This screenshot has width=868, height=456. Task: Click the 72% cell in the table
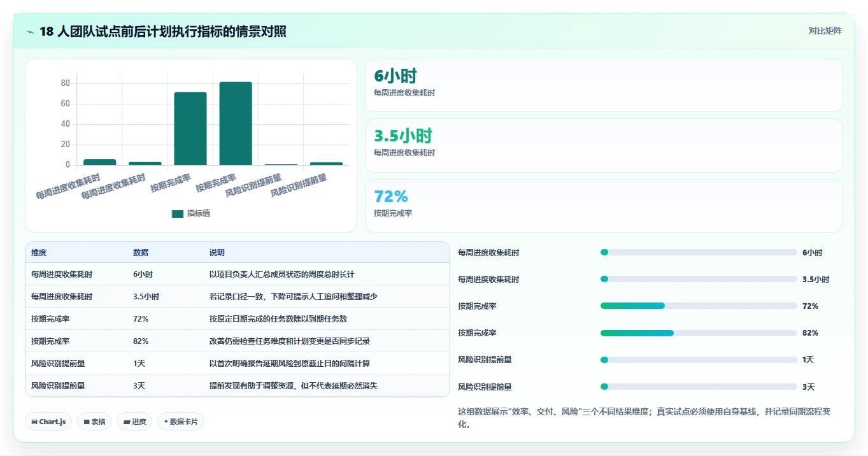pyautogui.click(x=141, y=319)
